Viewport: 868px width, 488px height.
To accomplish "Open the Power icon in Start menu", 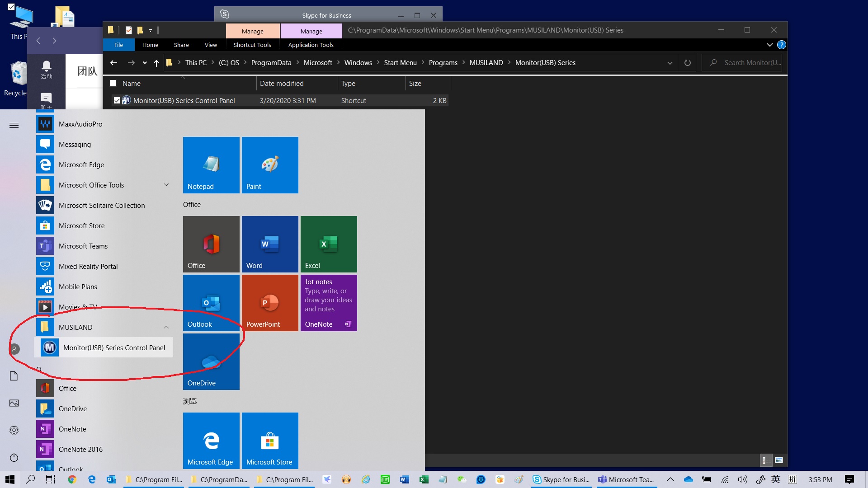I will click(x=14, y=457).
